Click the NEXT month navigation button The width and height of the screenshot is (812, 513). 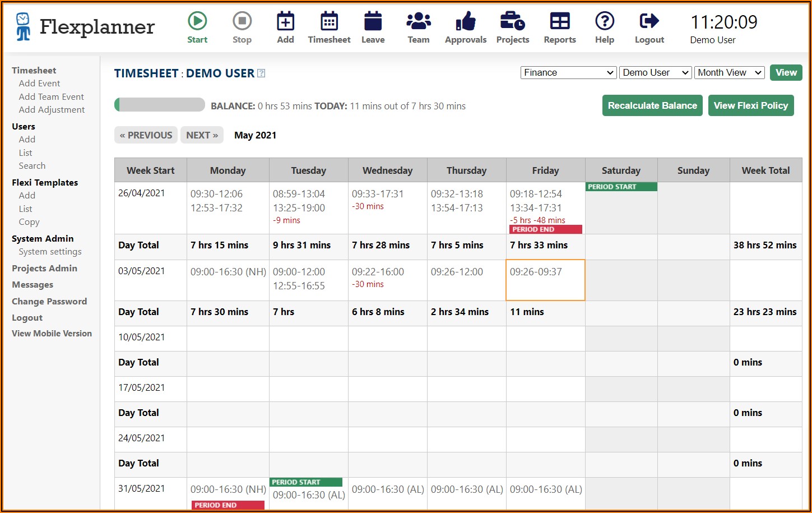pyautogui.click(x=202, y=135)
